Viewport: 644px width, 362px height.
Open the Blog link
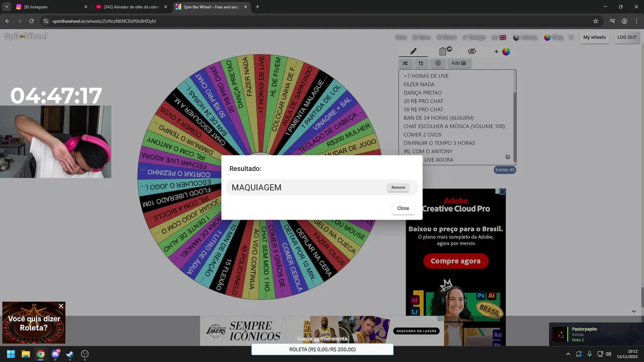point(553,37)
